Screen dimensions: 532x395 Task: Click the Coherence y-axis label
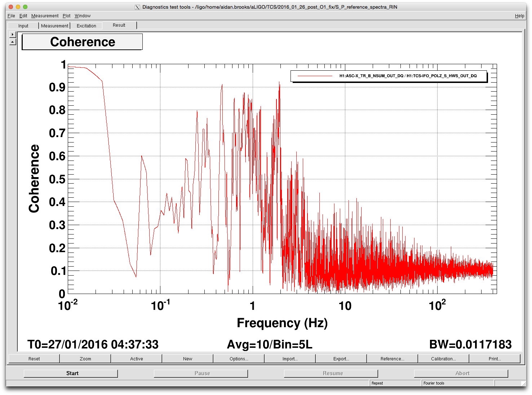coord(34,179)
